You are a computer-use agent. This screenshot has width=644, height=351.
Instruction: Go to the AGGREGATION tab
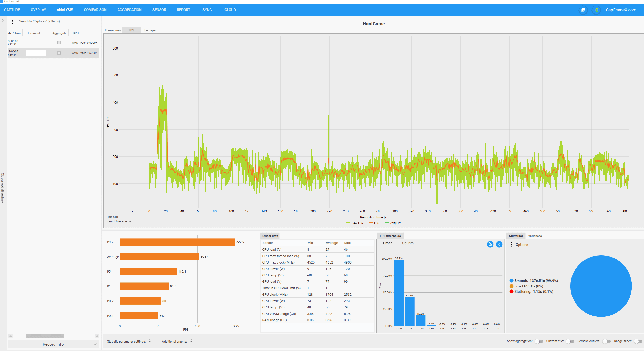[x=129, y=10]
